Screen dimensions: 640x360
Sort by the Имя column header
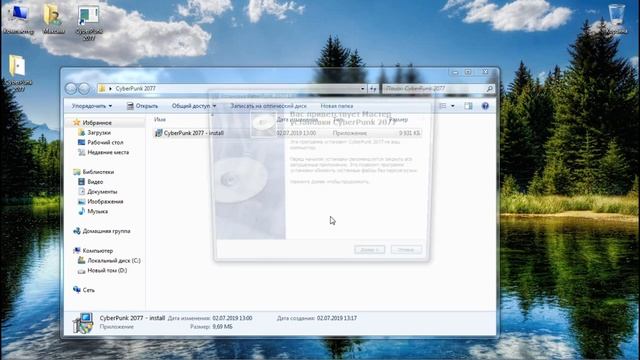tap(160, 119)
